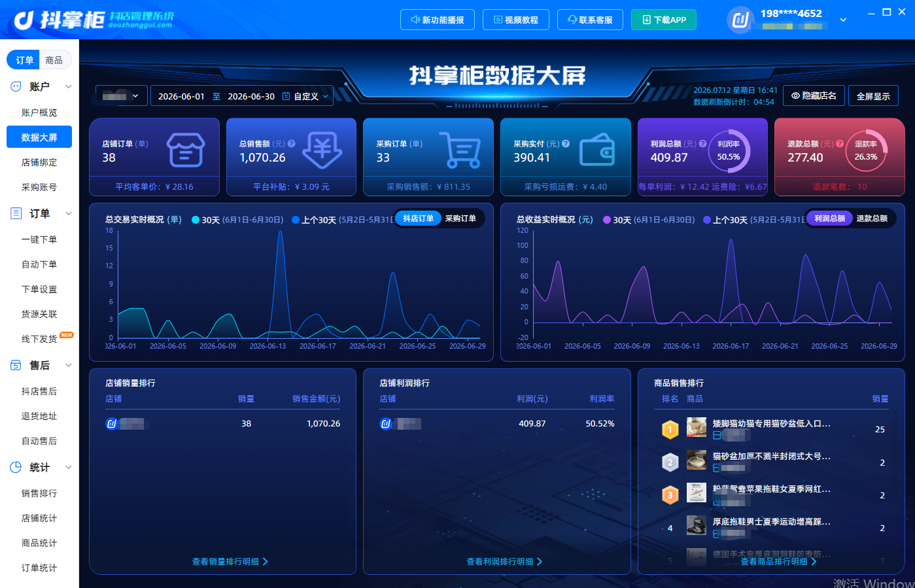Image resolution: width=915 pixels, height=588 pixels.
Task: Click the end date 2026-06-30 field
Action: click(251, 96)
